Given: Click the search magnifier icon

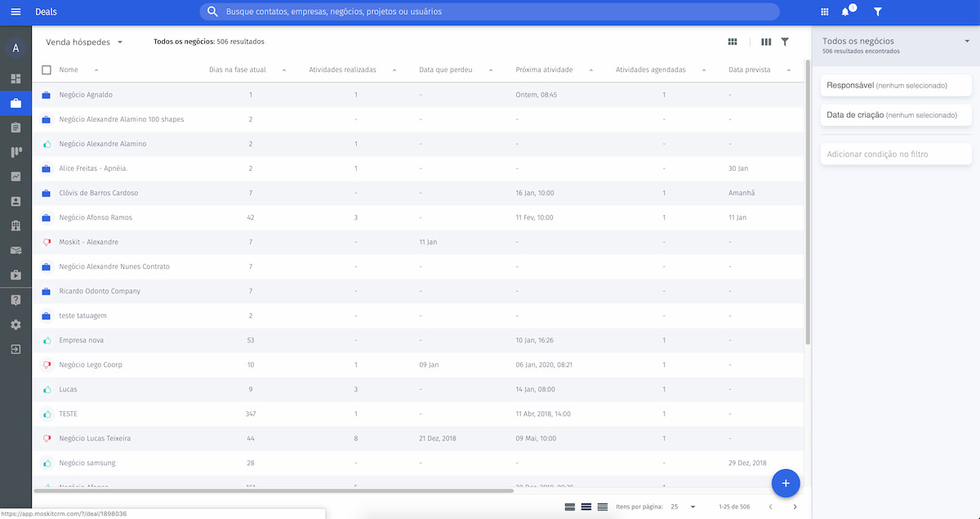Looking at the screenshot, I should pyautogui.click(x=213, y=11).
